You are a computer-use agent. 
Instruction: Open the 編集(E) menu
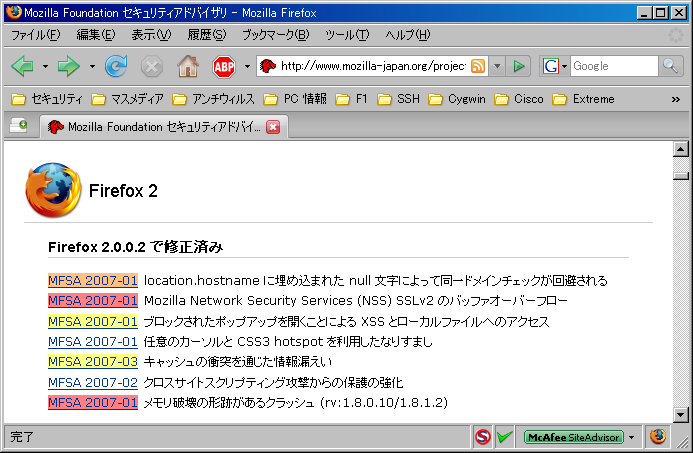pyautogui.click(x=95, y=34)
